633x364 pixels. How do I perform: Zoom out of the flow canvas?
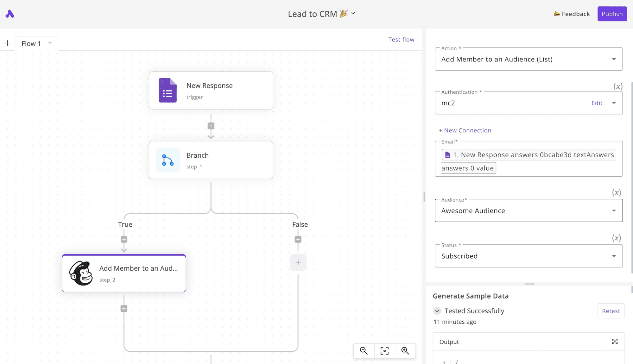pyautogui.click(x=363, y=350)
